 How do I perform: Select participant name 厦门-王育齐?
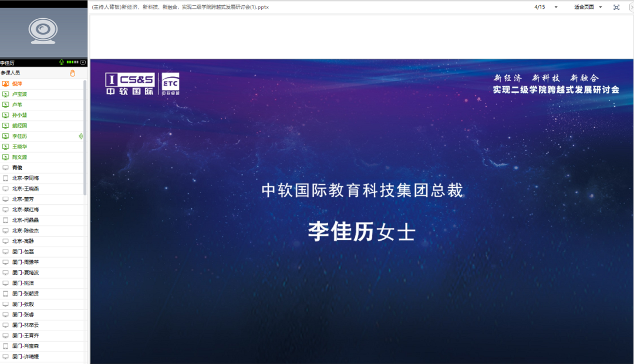pyautogui.click(x=25, y=336)
